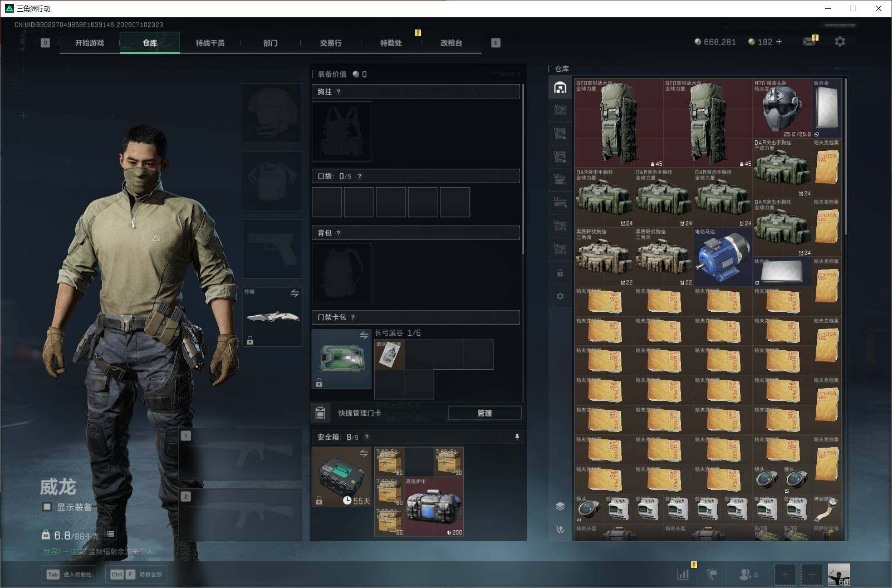This screenshot has width=892, height=588.
Task: Click the empty helmet equipment slot
Action: [272, 112]
